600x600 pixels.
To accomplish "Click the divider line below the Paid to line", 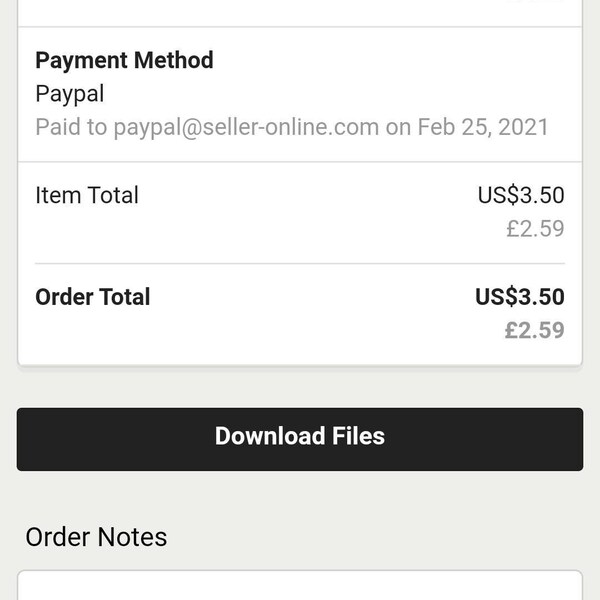I will coord(300,162).
